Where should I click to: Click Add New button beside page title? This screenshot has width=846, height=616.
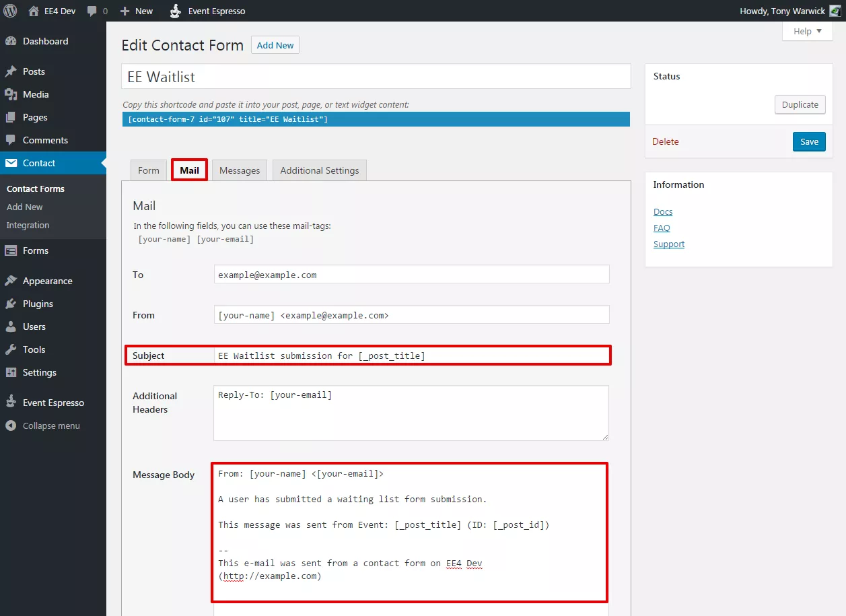pyautogui.click(x=275, y=45)
